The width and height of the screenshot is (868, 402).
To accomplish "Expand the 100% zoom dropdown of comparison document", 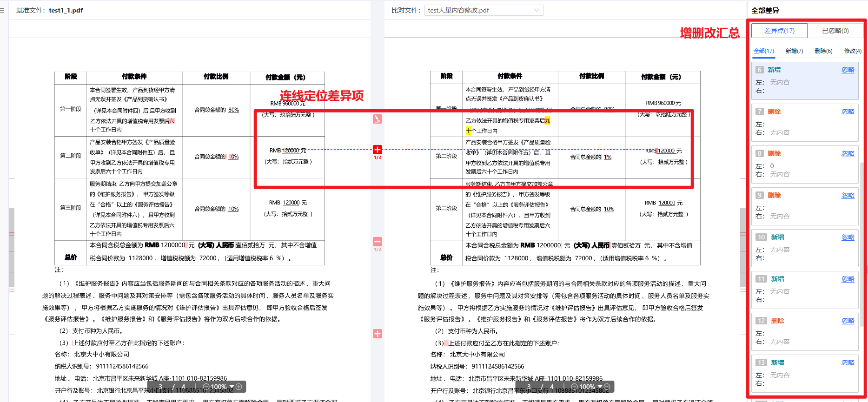I will 600,387.
